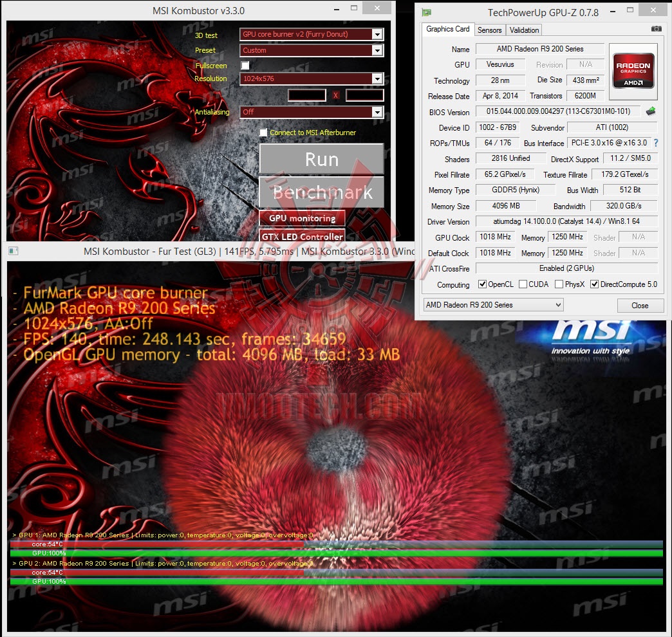Switch to the Graphics Card tab

pos(448,29)
